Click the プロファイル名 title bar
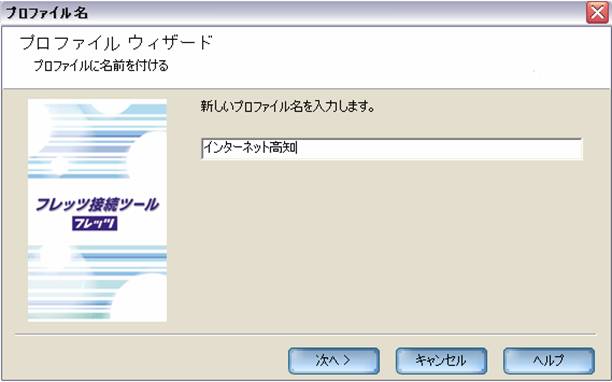The width and height of the screenshot is (612, 382). click(293, 13)
